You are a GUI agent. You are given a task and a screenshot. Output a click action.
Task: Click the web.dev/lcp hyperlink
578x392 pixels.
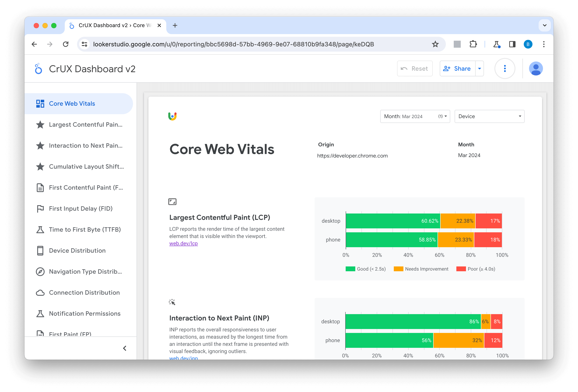click(183, 243)
